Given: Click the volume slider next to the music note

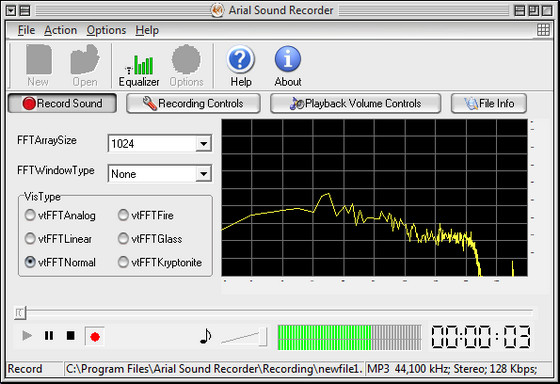Looking at the screenshot, I should point(244,336).
